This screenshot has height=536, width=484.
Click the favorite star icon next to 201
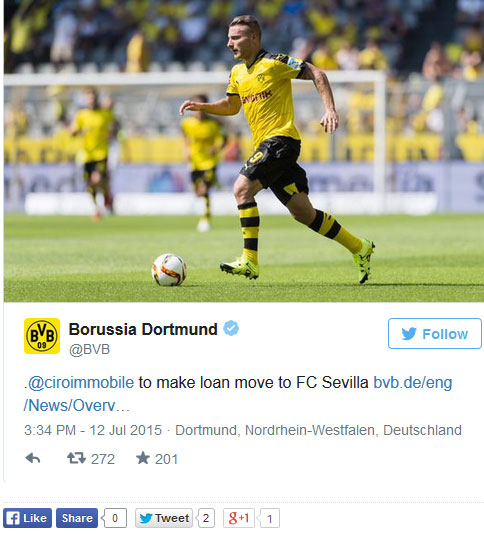pyautogui.click(x=143, y=458)
